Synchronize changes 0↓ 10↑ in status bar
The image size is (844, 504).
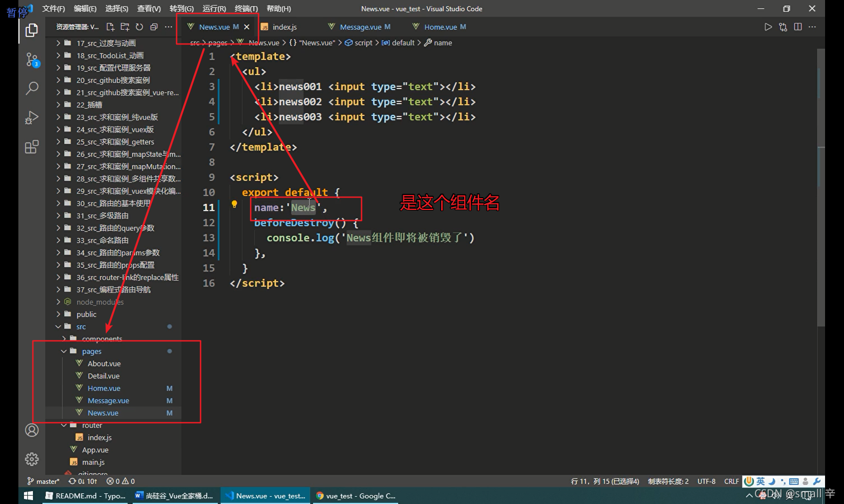pyautogui.click(x=82, y=481)
